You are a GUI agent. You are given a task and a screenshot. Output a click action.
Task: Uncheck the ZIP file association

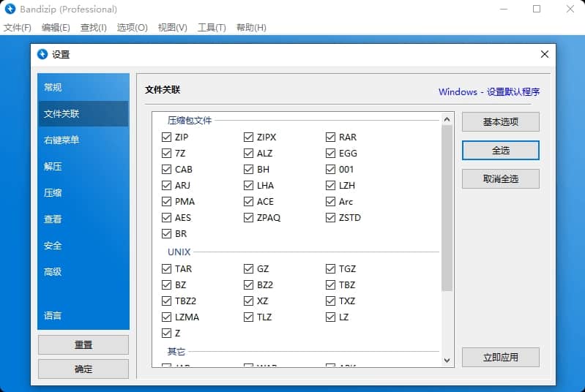166,137
